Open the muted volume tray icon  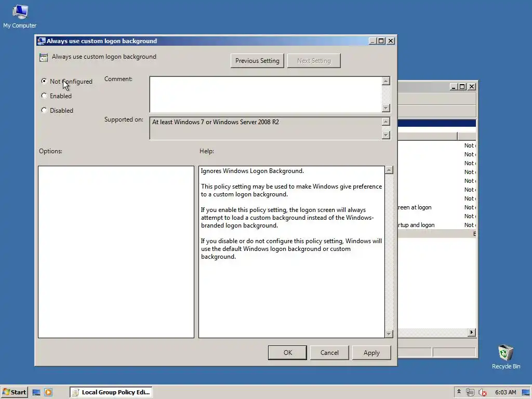point(482,392)
